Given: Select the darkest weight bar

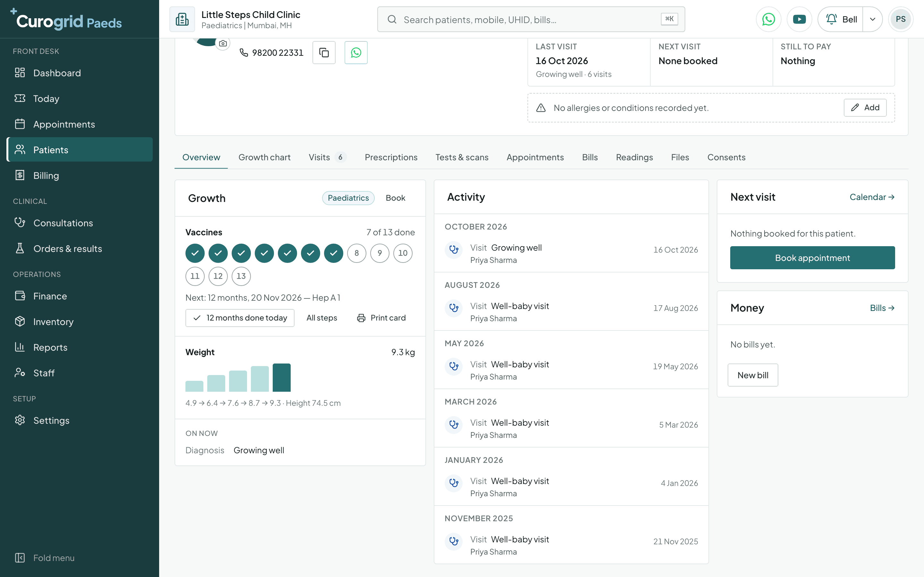Looking at the screenshot, I should tap(281, 377).
